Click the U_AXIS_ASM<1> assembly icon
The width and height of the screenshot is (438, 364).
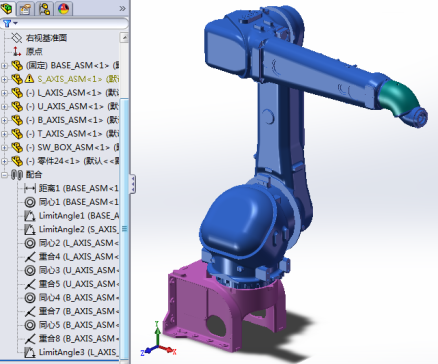point(17,106)
